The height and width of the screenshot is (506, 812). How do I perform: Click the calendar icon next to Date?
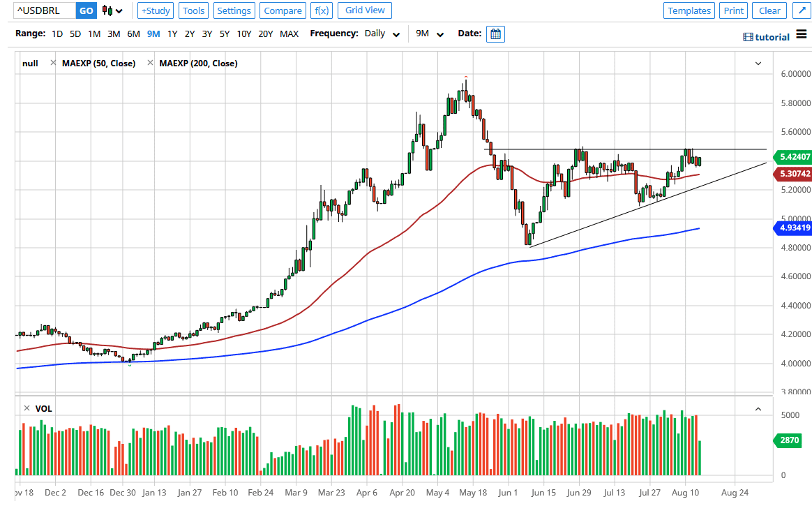(495, 34)
